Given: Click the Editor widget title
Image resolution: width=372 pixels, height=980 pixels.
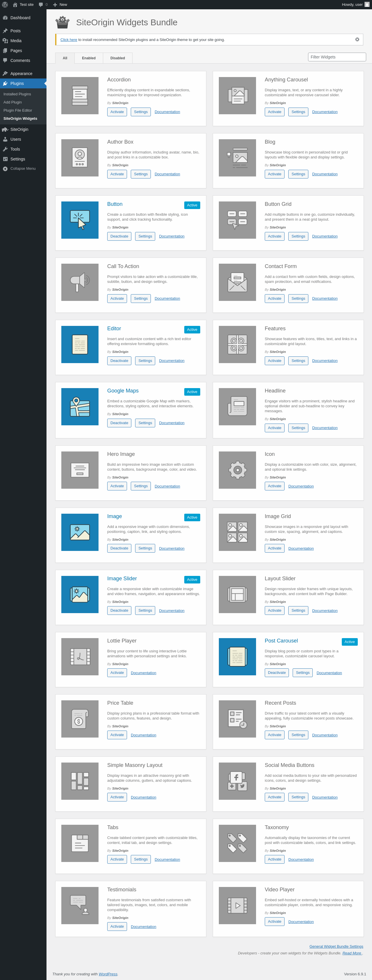Looking at the screenshot, I should point(114,329).
